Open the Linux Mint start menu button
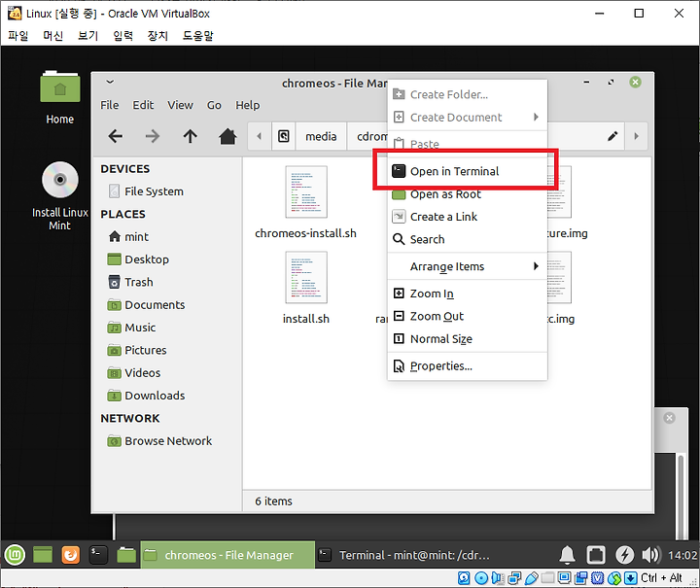 (x=15, y=555)
